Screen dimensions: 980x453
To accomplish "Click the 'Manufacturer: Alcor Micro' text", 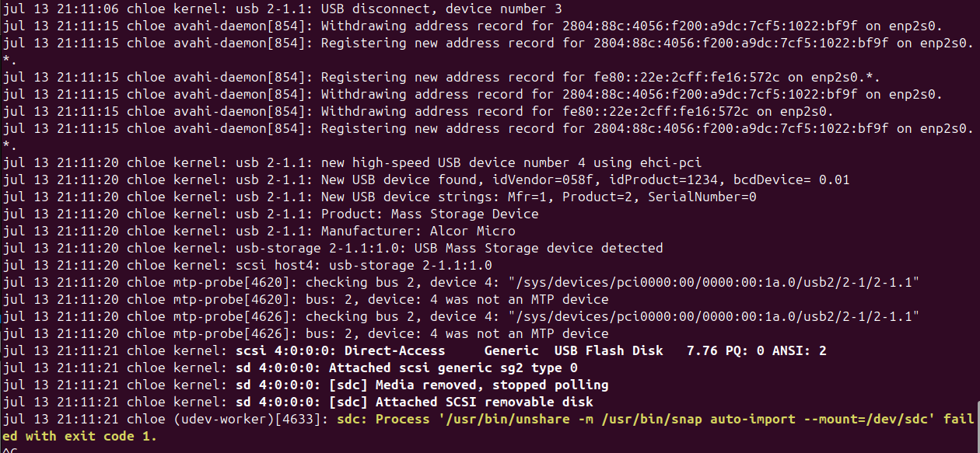I will pos(418,232).
